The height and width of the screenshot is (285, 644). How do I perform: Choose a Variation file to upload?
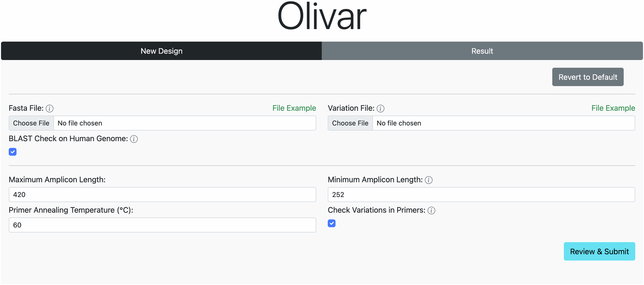350,123
